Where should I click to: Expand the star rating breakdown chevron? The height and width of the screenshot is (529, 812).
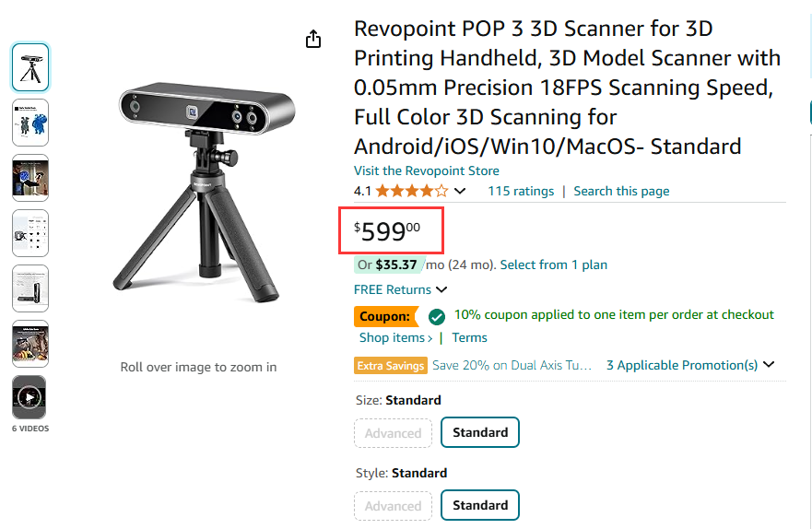coord(460,191)
